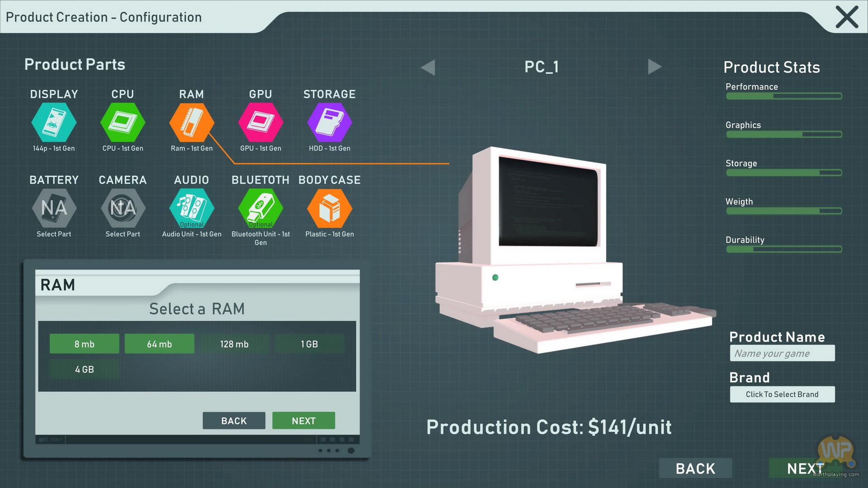The width and height of the screenshot is (868, 488).
Task: Switch to next product with right arrow
Action: [x=654, y=67]
